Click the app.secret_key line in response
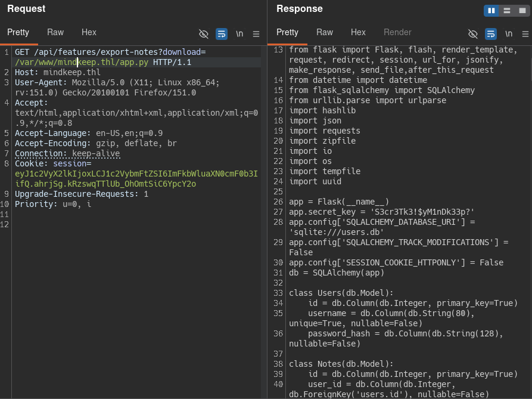The width and height of the screenshot is (532, 399). click(382, 212)
